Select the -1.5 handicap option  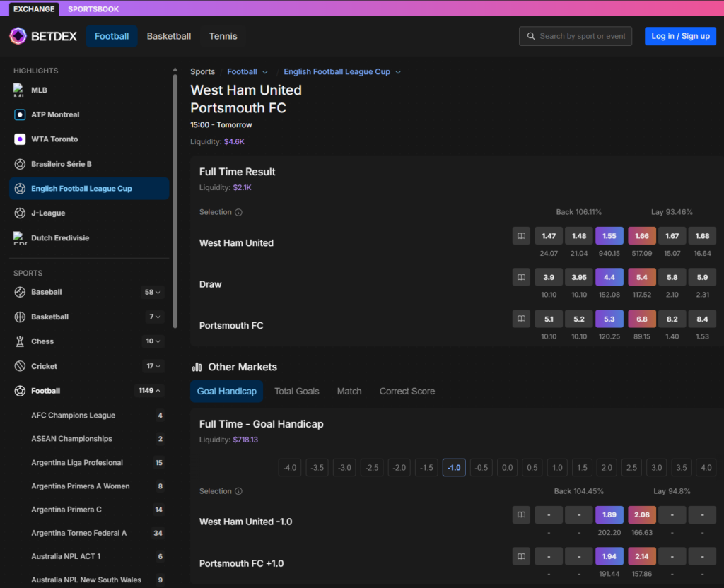tap(426, 468)
